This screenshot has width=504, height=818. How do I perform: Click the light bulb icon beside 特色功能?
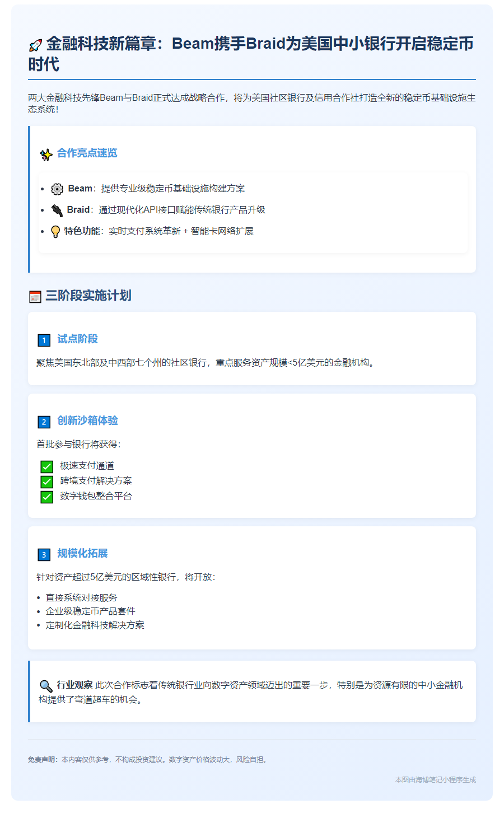coord(55,232)
